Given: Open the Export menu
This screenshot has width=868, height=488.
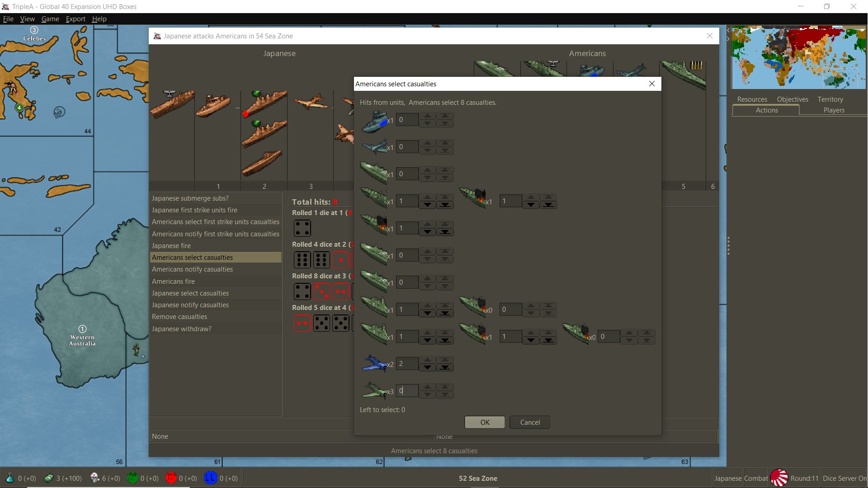Looking at the screenshot, I should click(75, 19).
